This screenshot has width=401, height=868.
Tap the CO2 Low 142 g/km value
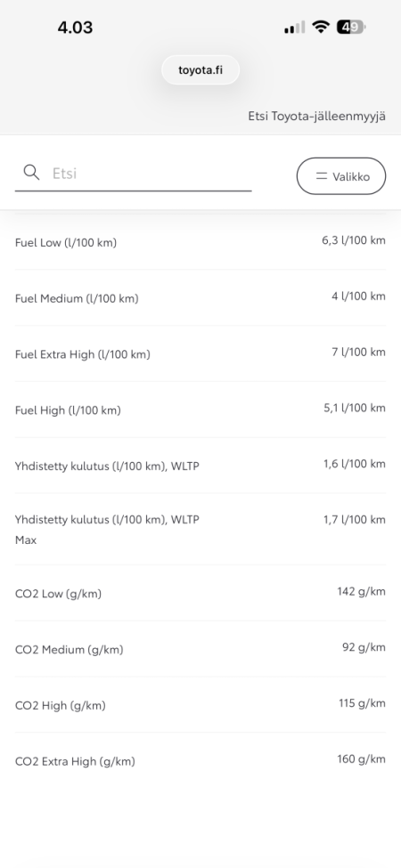point(361,592)
